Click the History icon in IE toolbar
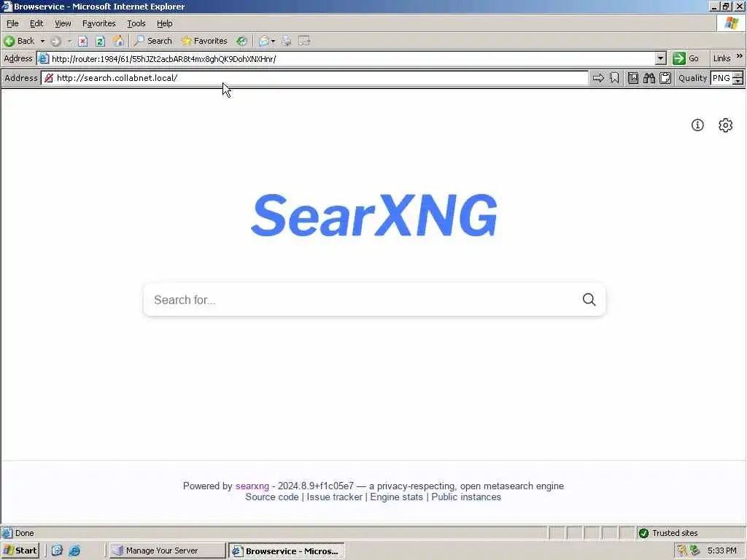This screenshot has height=560, width=747. [242, 41]
